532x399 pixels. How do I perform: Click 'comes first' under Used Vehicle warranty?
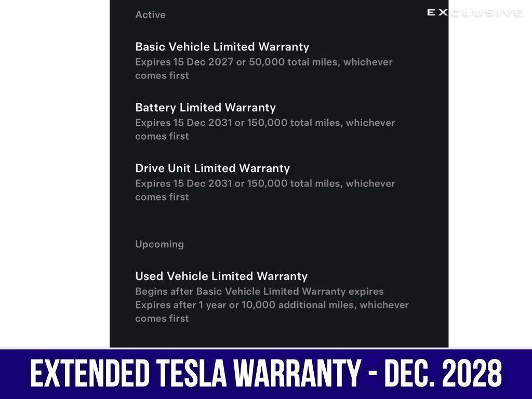[x=162, y=318]
